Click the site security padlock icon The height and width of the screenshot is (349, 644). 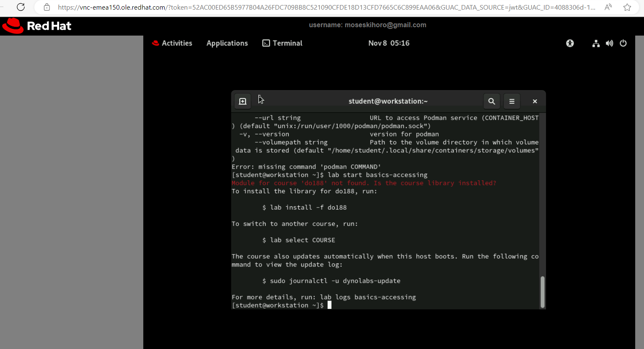pyautogui.click(x=47, y=7)
